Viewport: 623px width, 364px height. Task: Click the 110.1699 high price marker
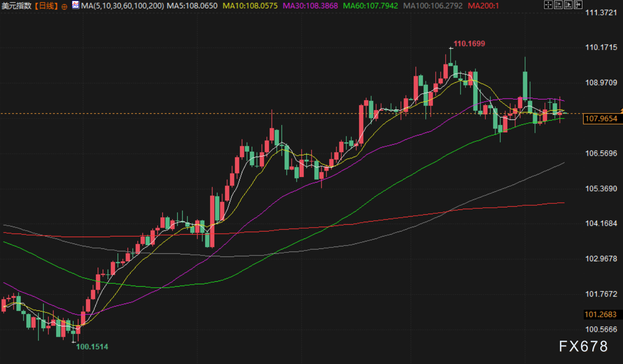(469, 44)
